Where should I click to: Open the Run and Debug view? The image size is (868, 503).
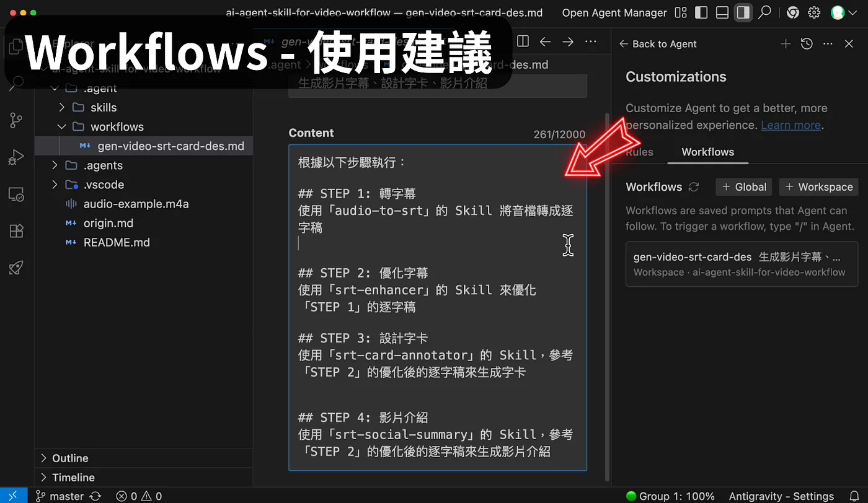tap(16, 158)
